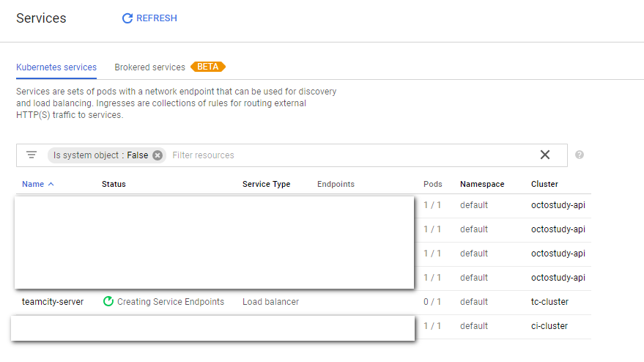Click the Refresh button
The height and width of the screenshot is (362, 644).
click(149, 18)
